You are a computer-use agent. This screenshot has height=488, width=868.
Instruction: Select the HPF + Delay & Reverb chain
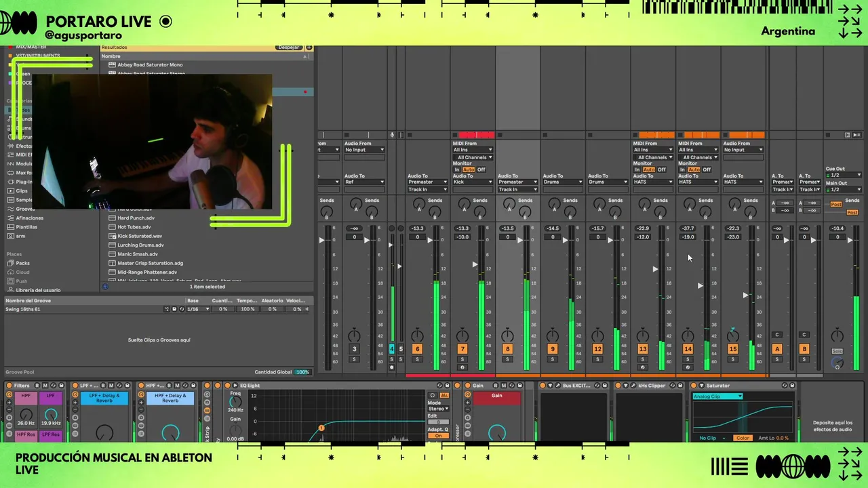point(170,398)
